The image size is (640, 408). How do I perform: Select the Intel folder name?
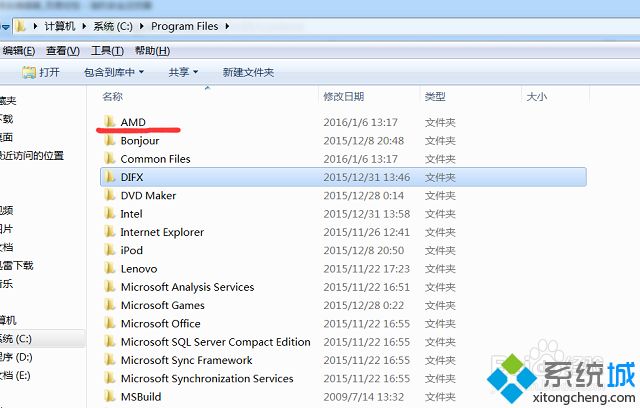tap(131, 214)
